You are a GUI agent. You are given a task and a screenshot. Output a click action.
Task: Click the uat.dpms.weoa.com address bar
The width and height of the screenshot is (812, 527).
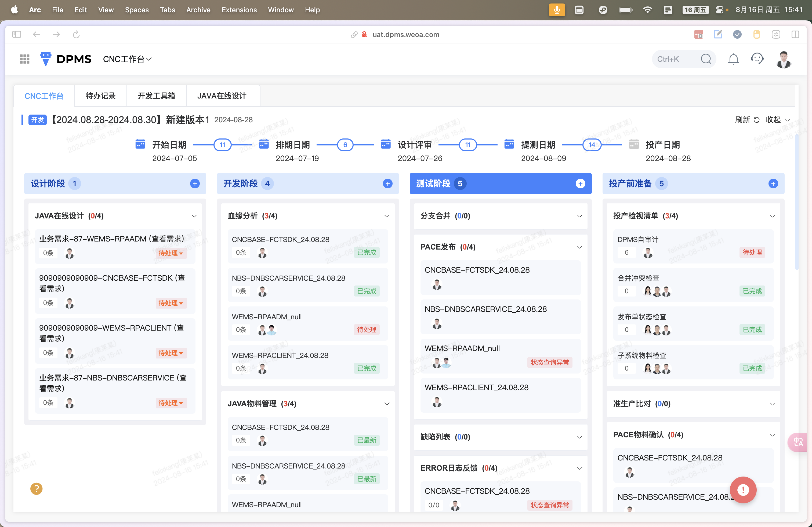click(x=406, y=34)
